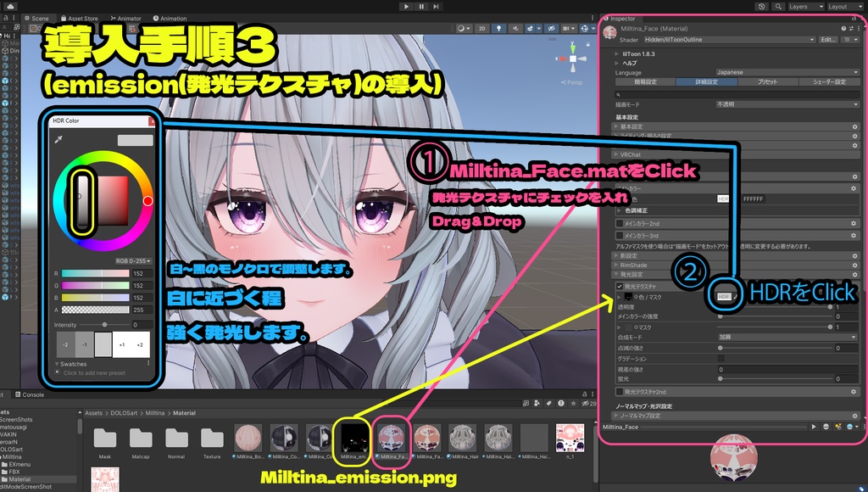The image size is (868, 492).
Task: Mute scene audio in the Scene view toolbar
Action: [515, 30]
